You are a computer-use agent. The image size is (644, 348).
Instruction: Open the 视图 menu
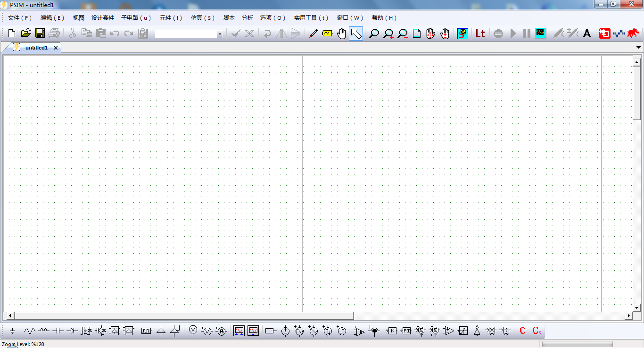[x=79, y=18]
